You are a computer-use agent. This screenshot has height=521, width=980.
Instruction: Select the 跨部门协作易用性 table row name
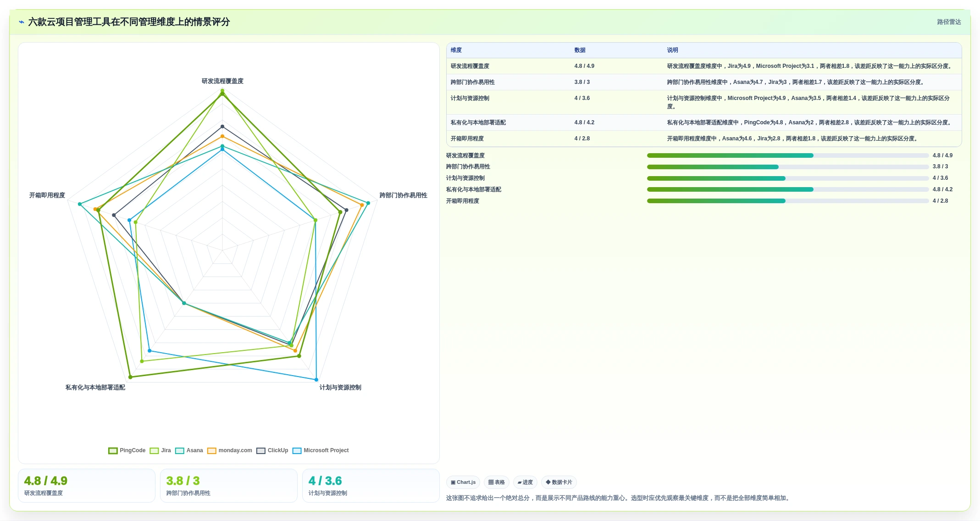[472, 83]
